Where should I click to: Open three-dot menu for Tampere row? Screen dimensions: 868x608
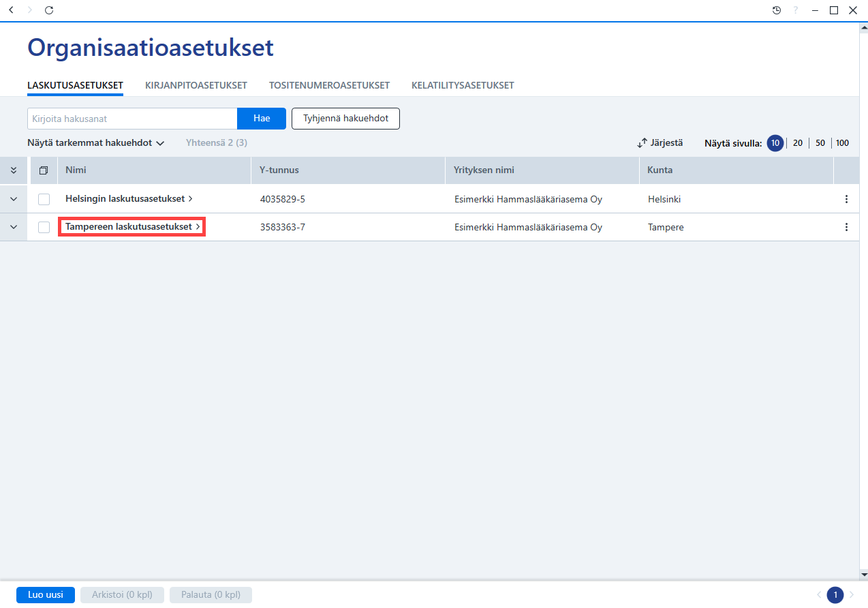(846, 227)
